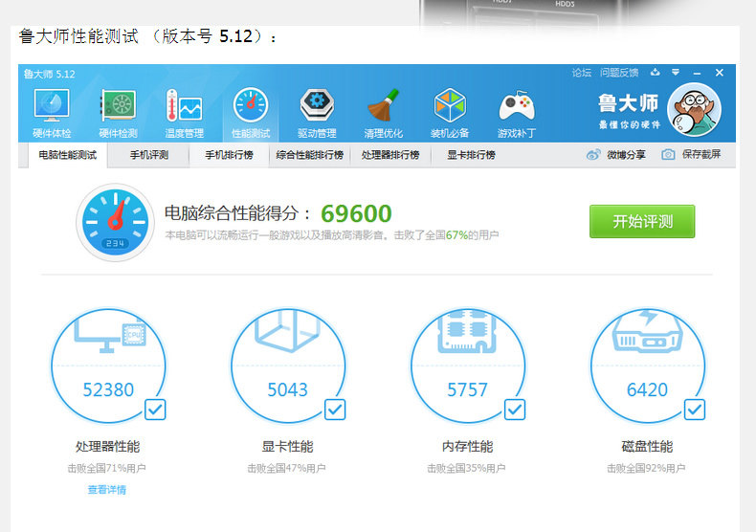
Task: Click the 保存截屏 camera icon
Action: tap(668, 155)
